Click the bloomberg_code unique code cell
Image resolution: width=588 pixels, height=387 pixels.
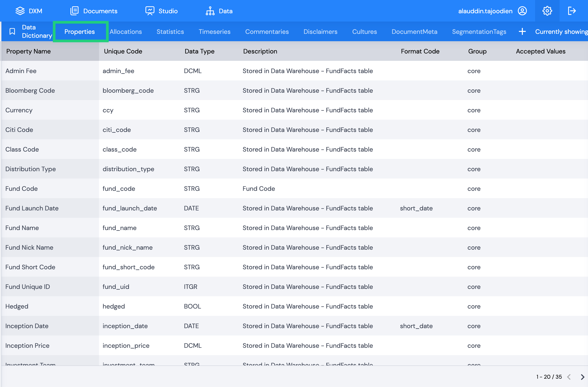[x=128, y=91]
